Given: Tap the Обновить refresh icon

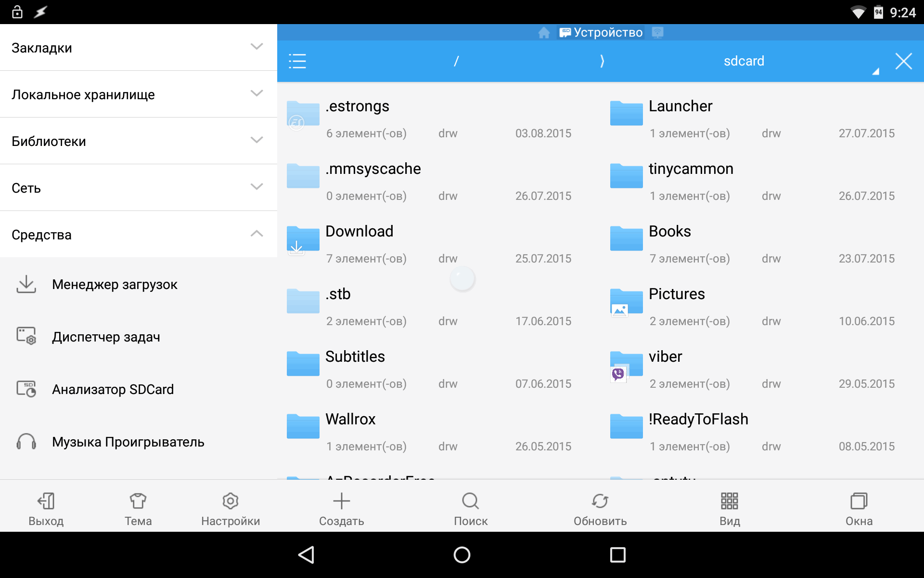Looking at the screenshot, I should point(600,501).
